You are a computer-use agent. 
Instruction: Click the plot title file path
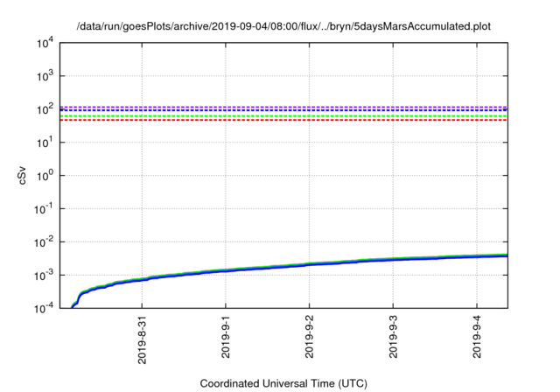click(283, 26)
